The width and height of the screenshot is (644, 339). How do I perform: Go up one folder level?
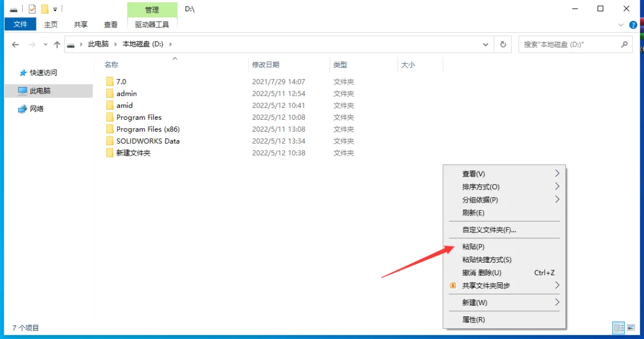(x=57, y=44)
